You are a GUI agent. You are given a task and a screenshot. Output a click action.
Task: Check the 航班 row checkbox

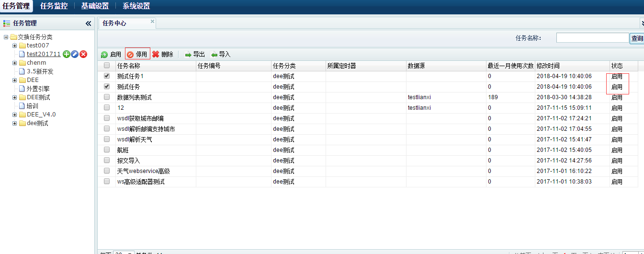pyautogui.click(x=107, y=150)
